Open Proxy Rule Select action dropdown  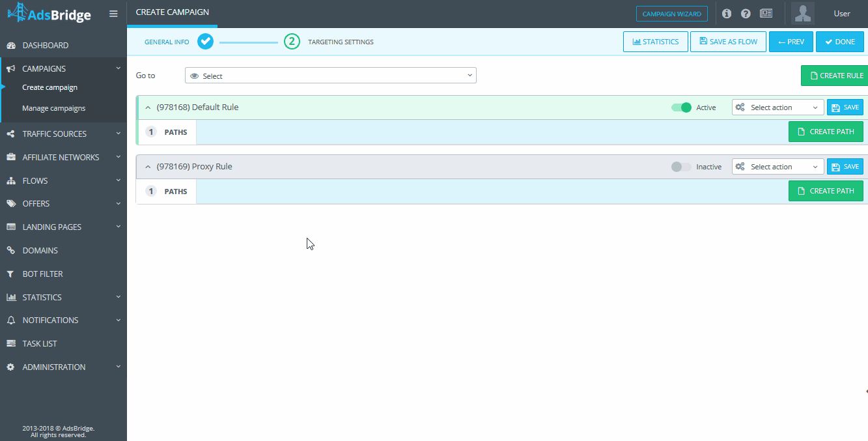(x=777, y=167)
